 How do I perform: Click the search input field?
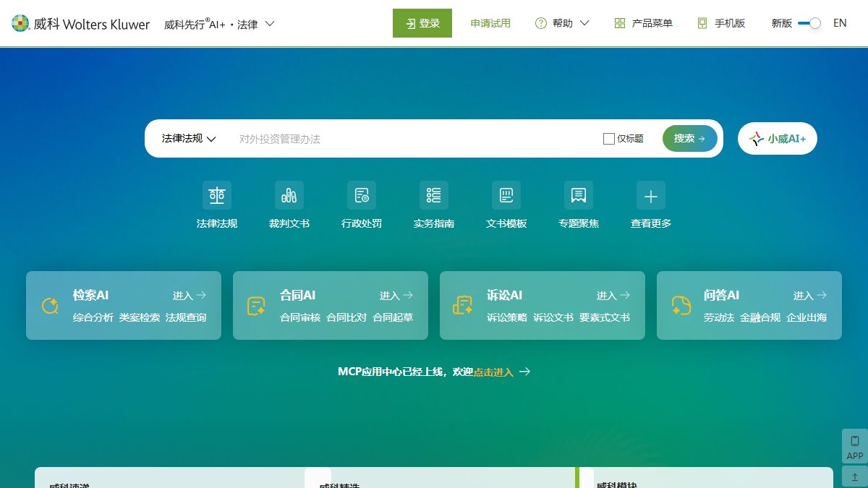point(412,139)
